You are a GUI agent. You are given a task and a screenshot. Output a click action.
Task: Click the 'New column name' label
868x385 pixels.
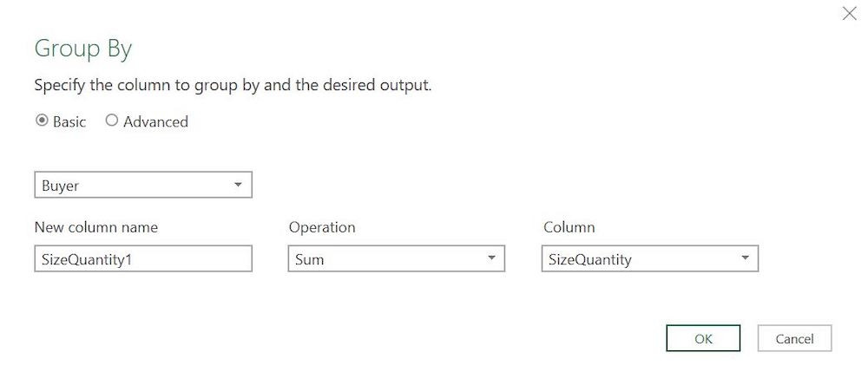(95, 227)
